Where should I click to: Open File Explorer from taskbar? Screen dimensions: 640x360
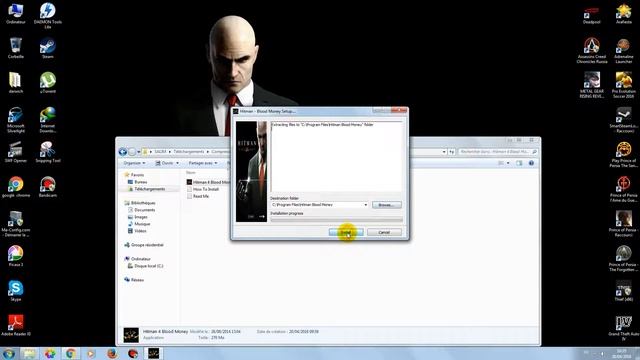(x=29, y=353)
